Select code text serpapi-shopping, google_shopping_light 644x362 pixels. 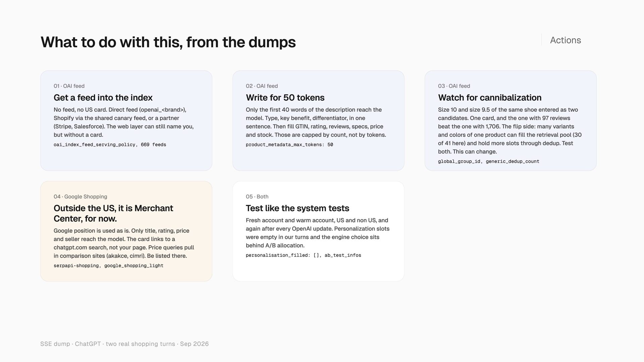(108, 266)
